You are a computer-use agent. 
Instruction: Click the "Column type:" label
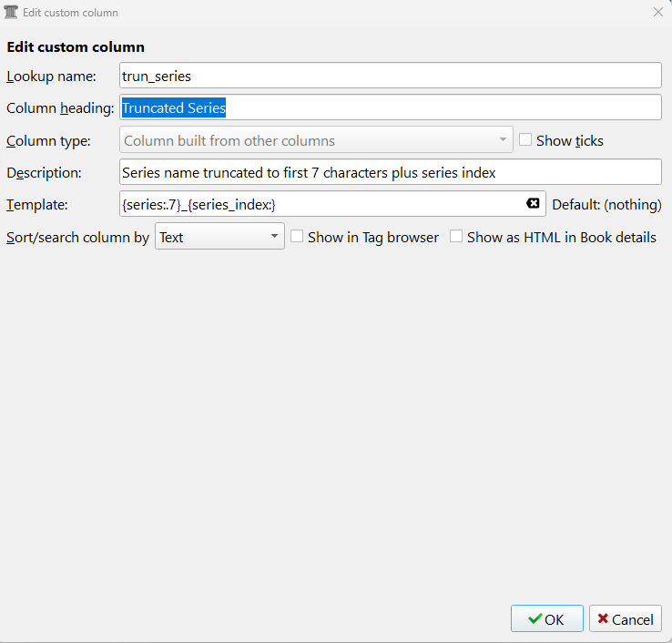pos(48,141)
